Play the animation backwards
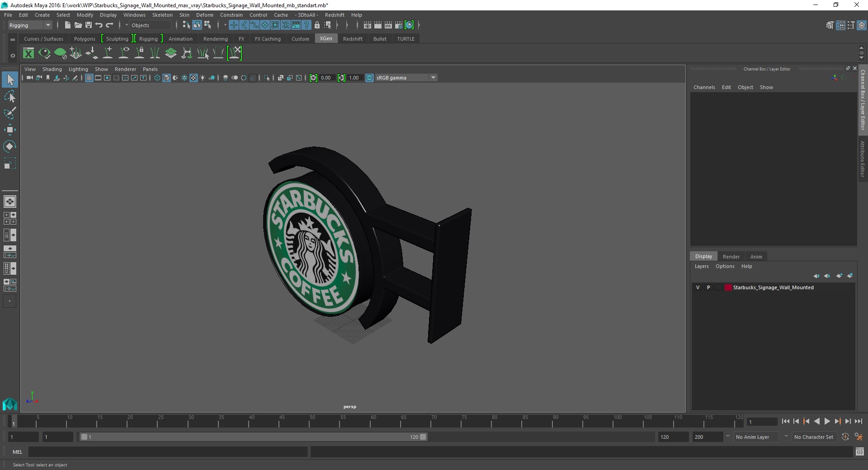 pos(816,421)
